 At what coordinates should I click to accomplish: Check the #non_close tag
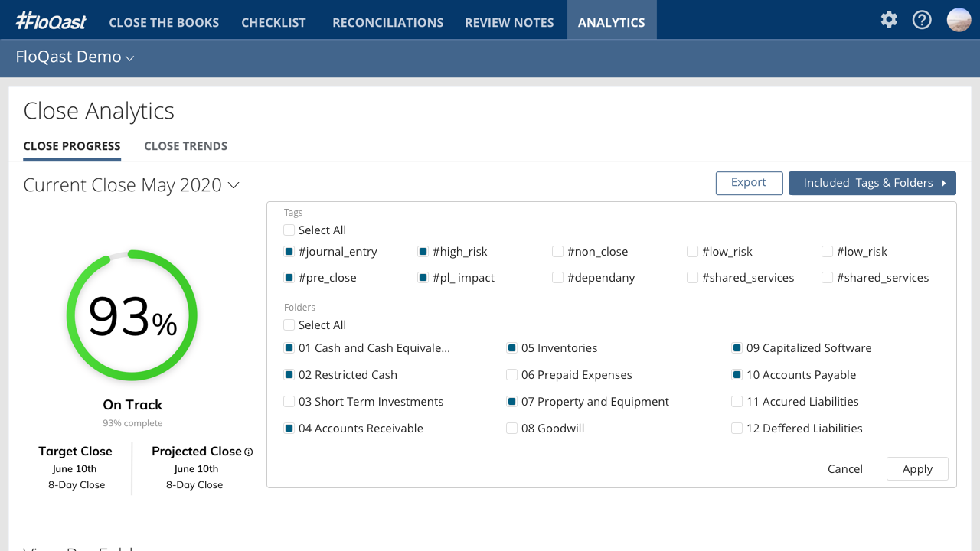(557, 251)
